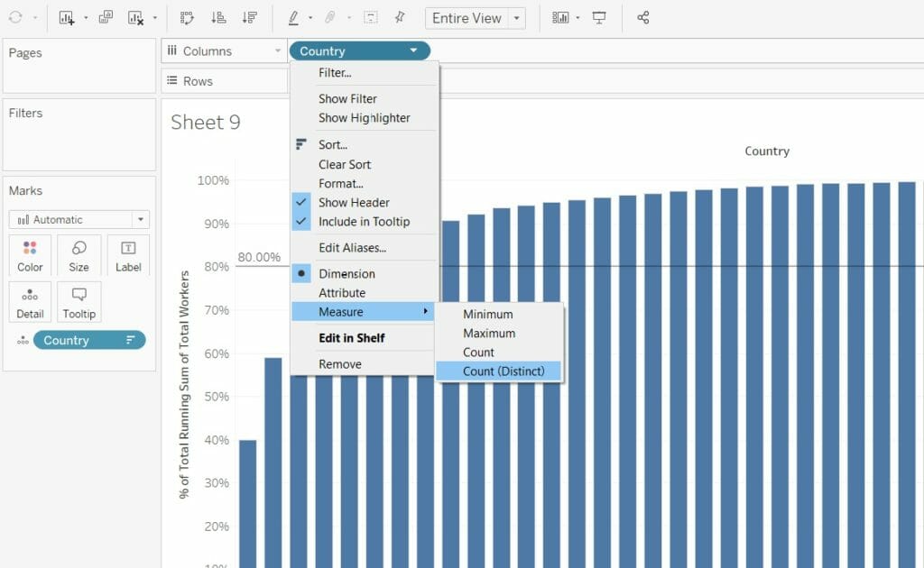Choose Edit in Shelf menu item
Screen dimensions: 924x568
[x=351, y=338]
